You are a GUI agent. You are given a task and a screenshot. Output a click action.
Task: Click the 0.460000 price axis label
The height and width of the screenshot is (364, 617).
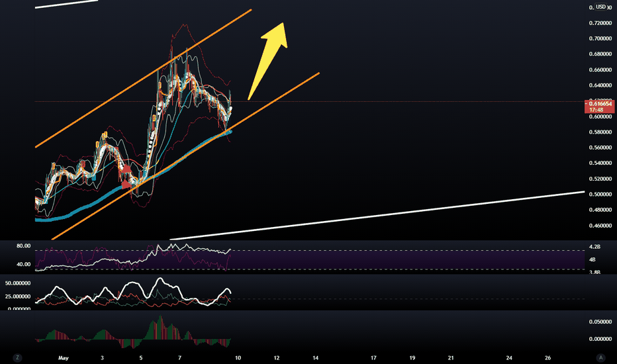coord(600,226)
